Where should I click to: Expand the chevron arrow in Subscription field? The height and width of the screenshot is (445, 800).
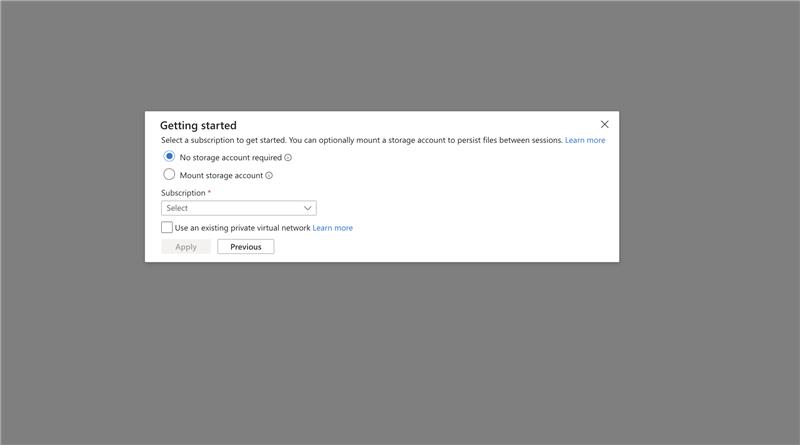coord(308,208)
